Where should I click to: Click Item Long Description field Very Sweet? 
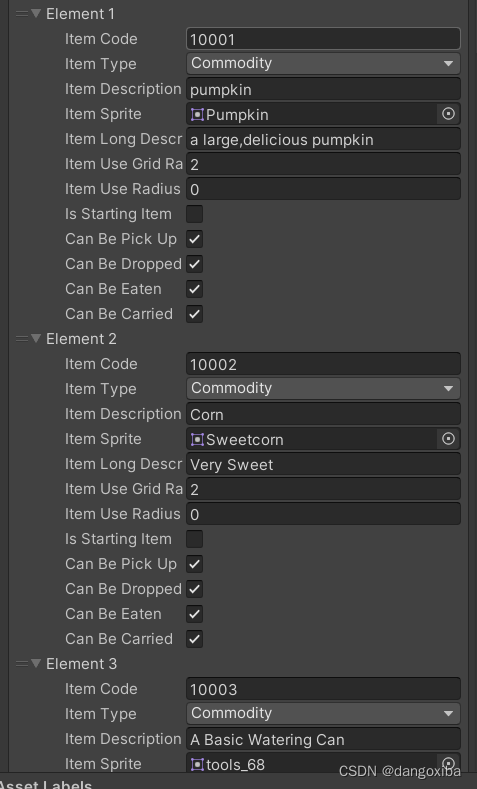pos(323,464)
